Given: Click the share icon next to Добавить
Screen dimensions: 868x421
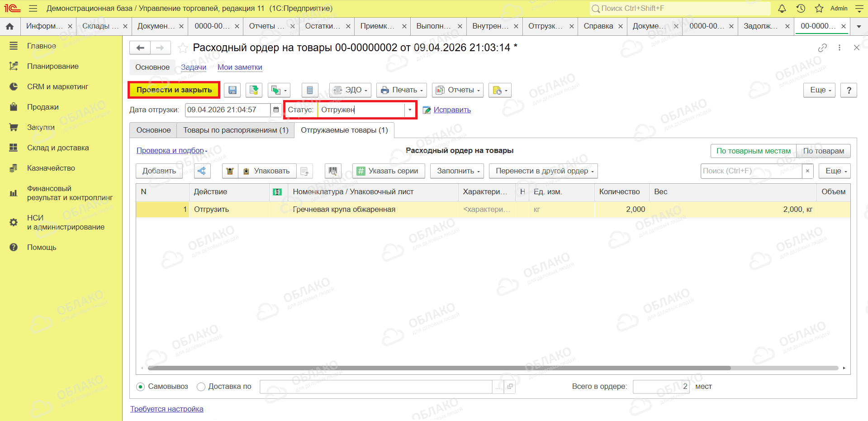Looking at the screenshot, I should [x=202, y=171].
